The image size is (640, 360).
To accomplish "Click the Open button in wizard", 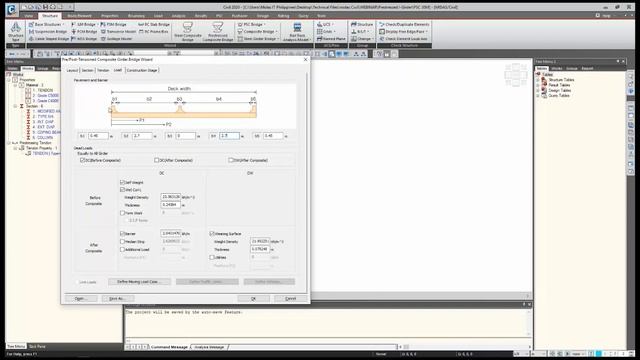I will point(81,298).
